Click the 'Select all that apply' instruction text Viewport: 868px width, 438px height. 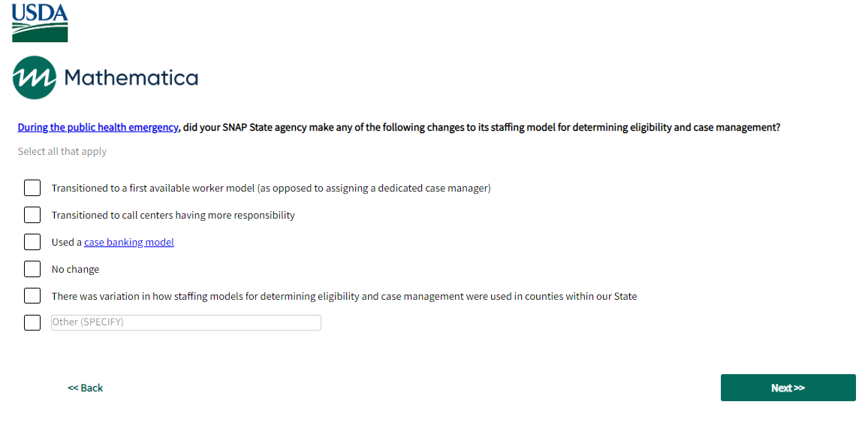[x=62, y=152]
